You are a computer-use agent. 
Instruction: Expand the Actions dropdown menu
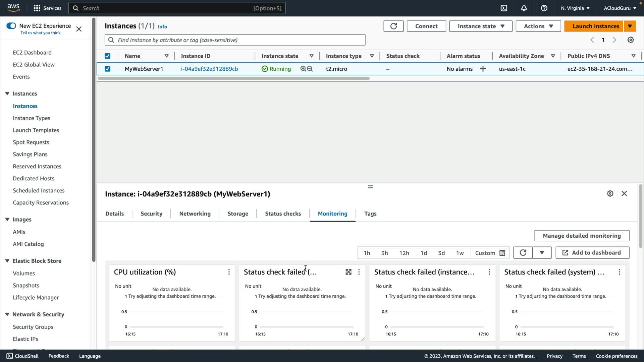538,26
